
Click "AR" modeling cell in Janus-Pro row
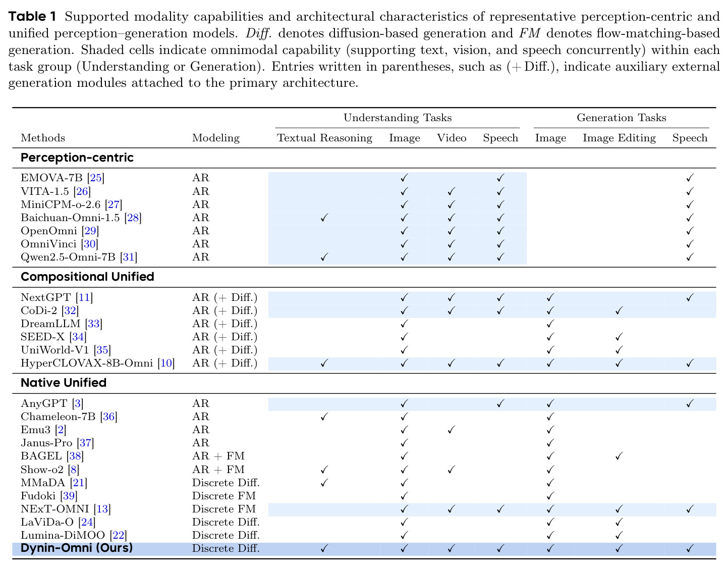point(200,443)
